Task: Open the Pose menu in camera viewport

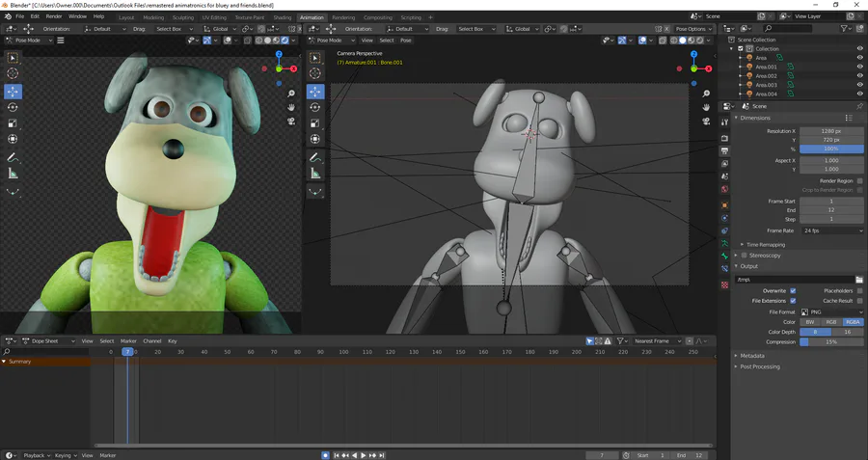Action: [406, 41]
